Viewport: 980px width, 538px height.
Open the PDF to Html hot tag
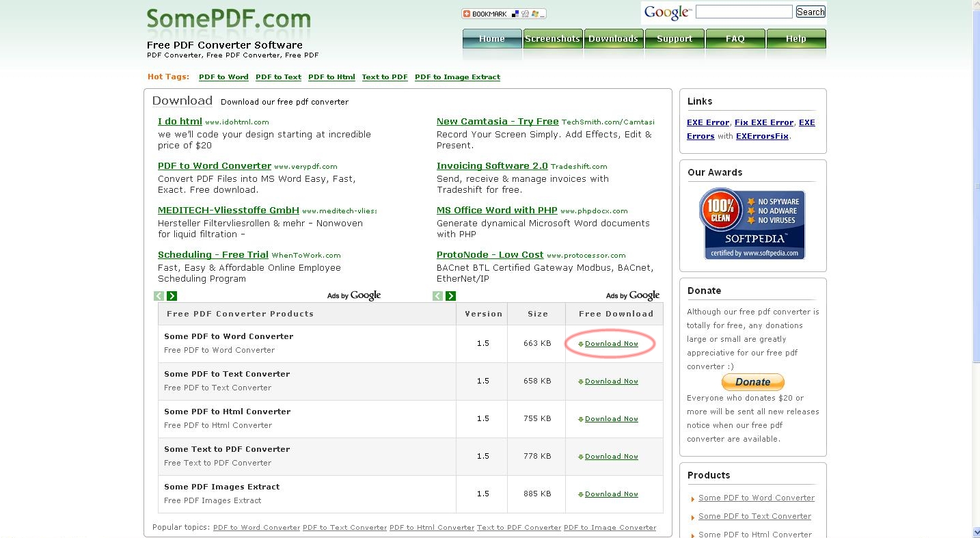click(331, 77)
